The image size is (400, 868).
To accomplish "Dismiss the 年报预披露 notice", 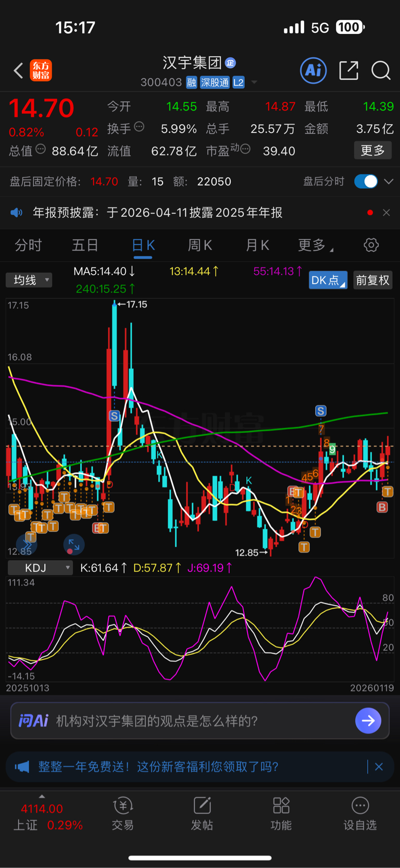I will pyautogui.click(x=386, y=213).
